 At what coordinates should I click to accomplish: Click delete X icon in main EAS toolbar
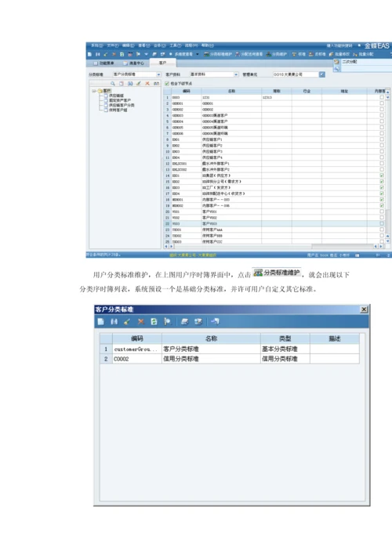click(114, 54)
